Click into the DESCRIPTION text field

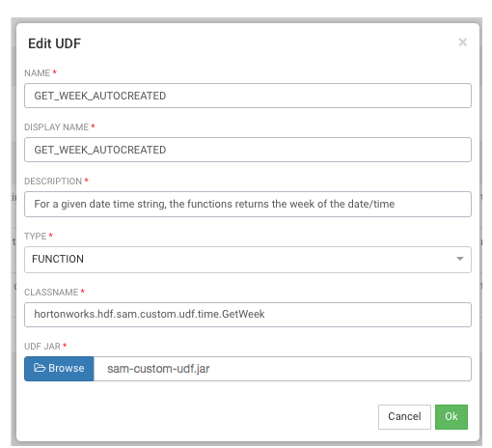pyautogui.click(x=248, y=204)
